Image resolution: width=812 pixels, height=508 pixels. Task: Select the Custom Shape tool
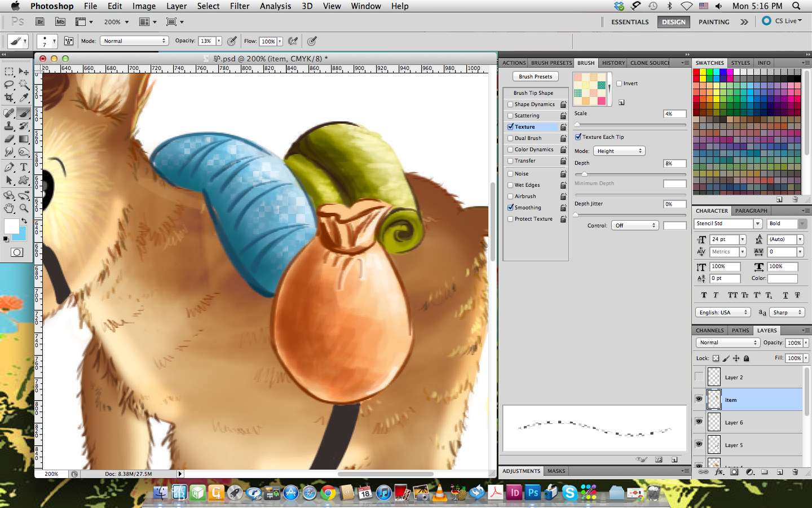pyautogui.click(x=24, y=180)
